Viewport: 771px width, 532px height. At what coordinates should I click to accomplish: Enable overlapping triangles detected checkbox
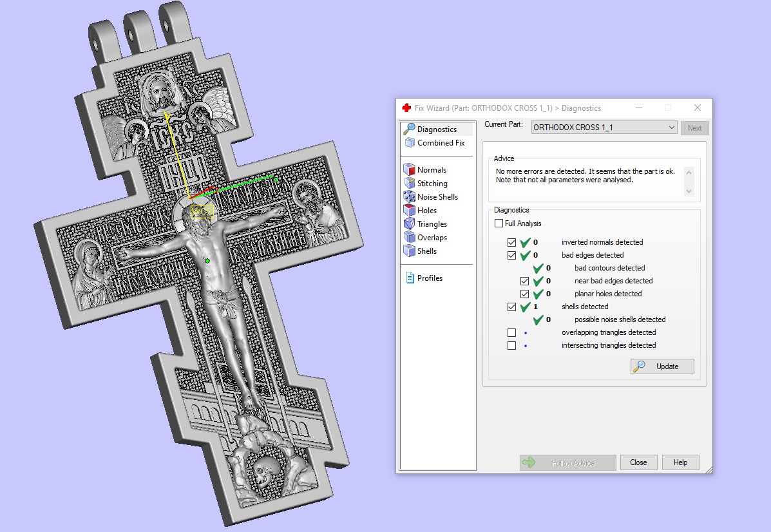coord(511,332)
